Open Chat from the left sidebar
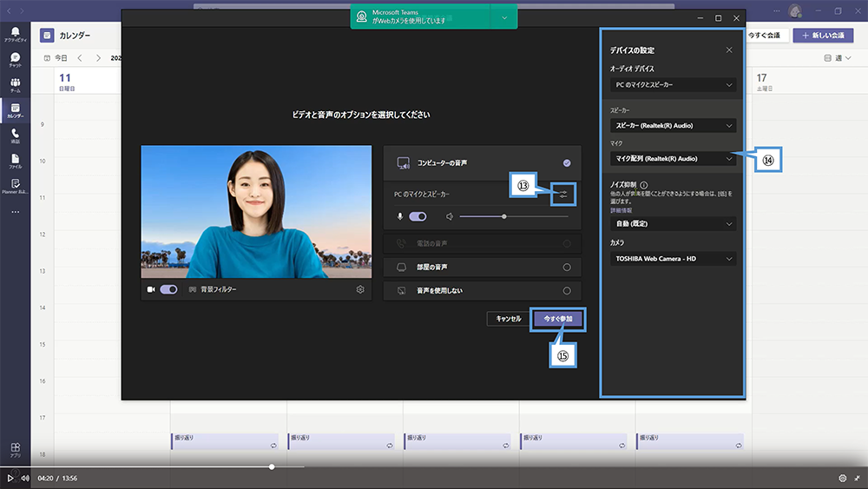Viewport: 868px width, 489px height. [x=15, y=59]
